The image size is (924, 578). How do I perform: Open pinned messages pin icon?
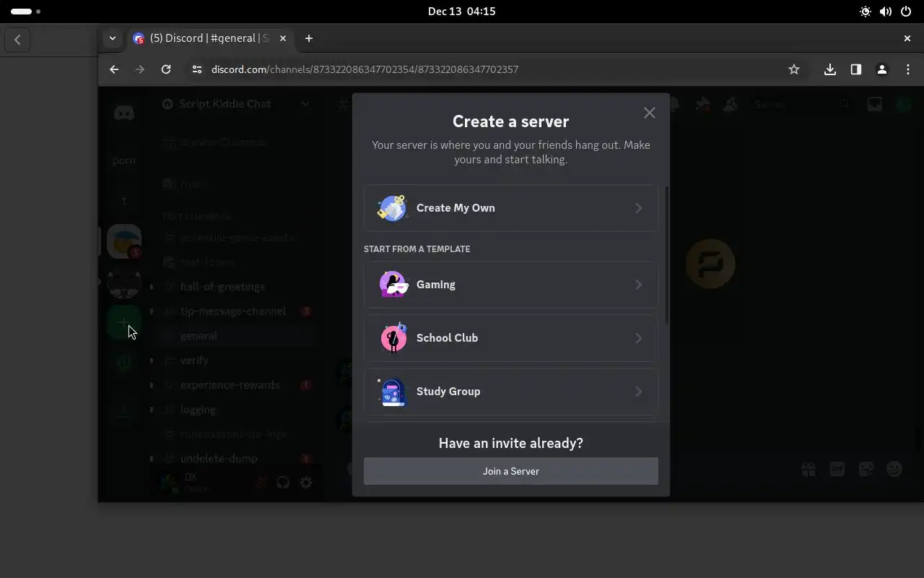[x=702, y=104]
